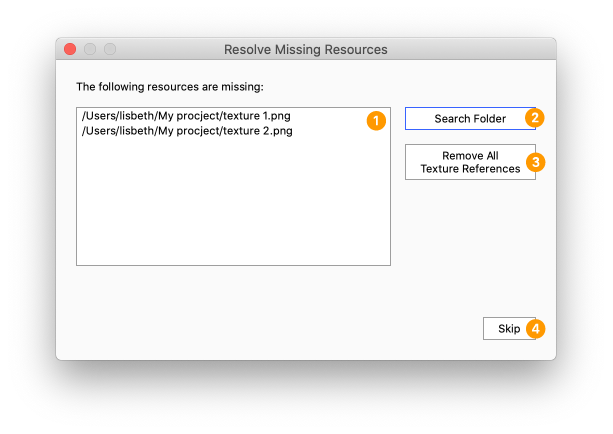Click the orange number 3 annotation badge
Viewport: 613px width, 434px height.
536,162
